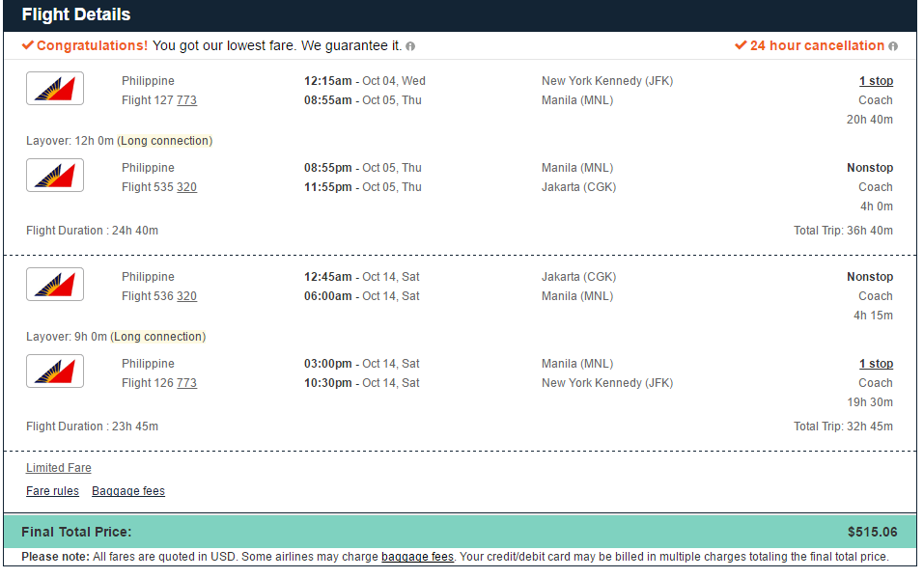Select Layover 9h 0m Long connection text

[116, 337]
